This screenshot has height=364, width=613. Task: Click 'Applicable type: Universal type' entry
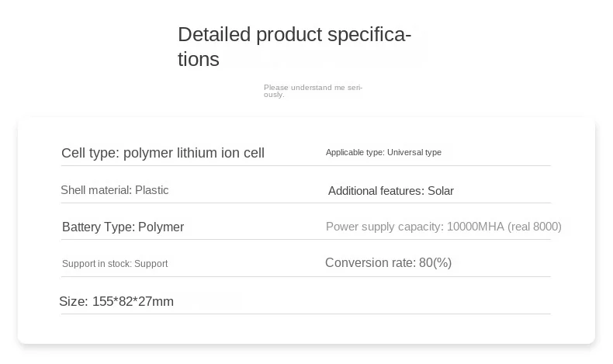tap(383, 152)
